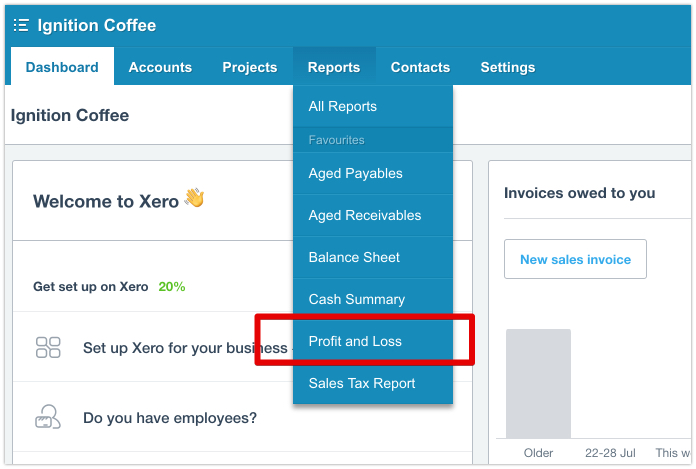Open the Aged Payables report
696x469 pixels.
355,173
